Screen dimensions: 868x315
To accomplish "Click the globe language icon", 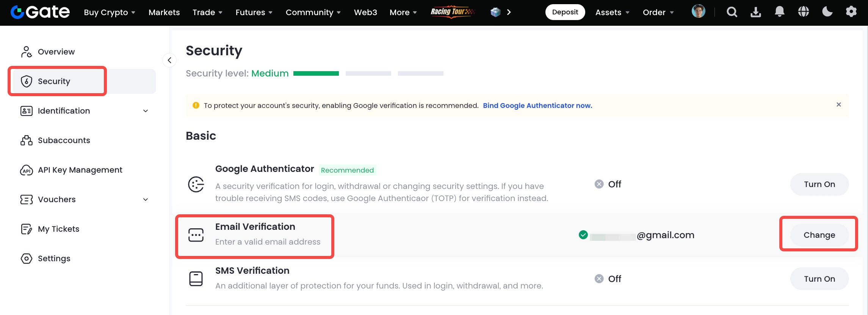I will pos(803,12).
